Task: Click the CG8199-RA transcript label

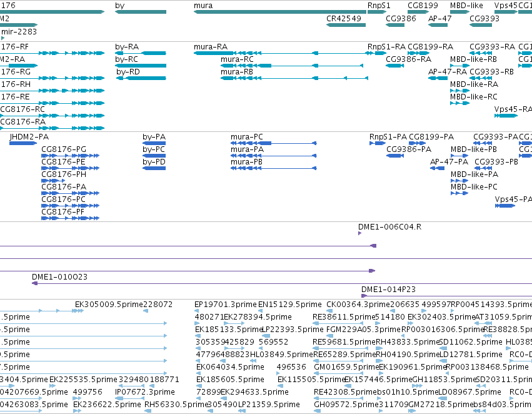Action: 430,47
